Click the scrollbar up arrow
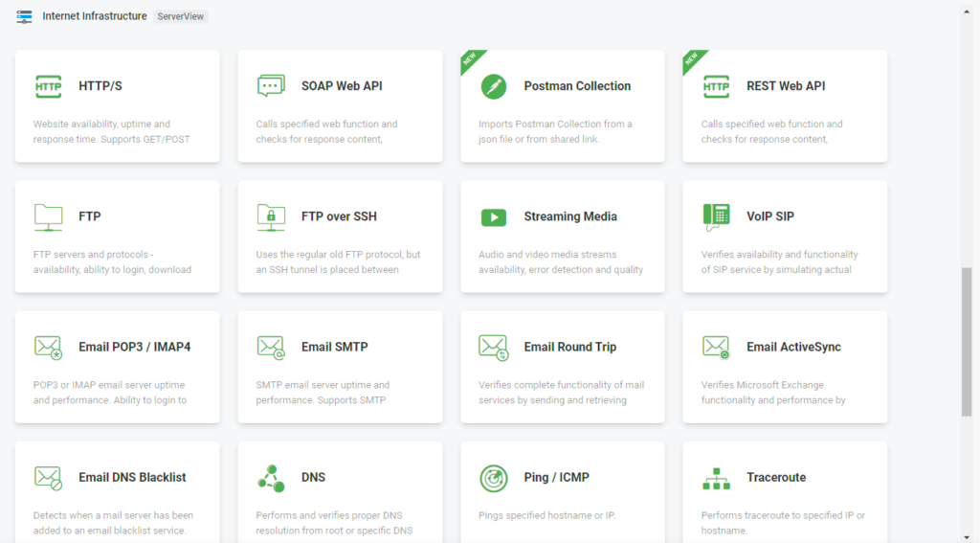Screen dimensions: 980x543 967,11
